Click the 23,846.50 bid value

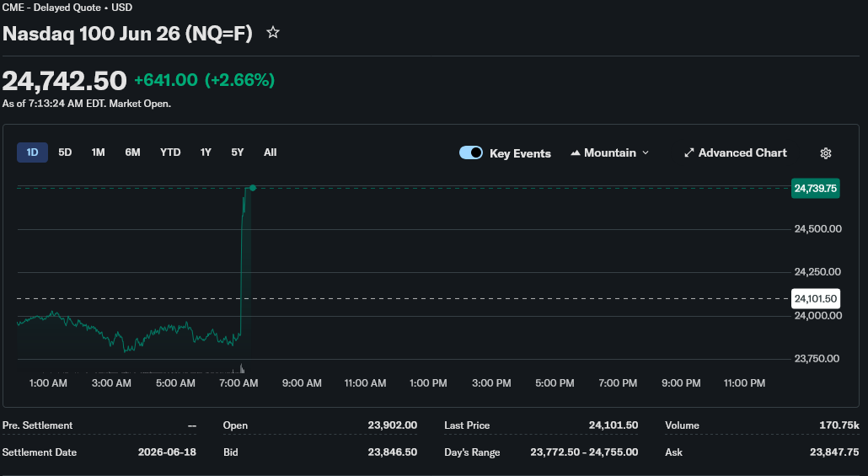click(x=392, y=452)
